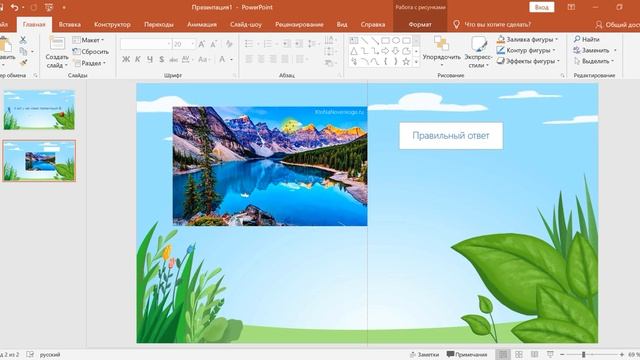Select the triangle shape in shapes gallery
This screenshot has width=640, height=360.
[x=354, y=51]
